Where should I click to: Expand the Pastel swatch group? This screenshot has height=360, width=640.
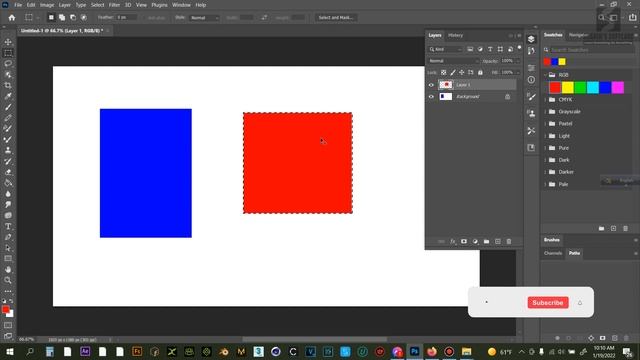[x=546, y=124]
